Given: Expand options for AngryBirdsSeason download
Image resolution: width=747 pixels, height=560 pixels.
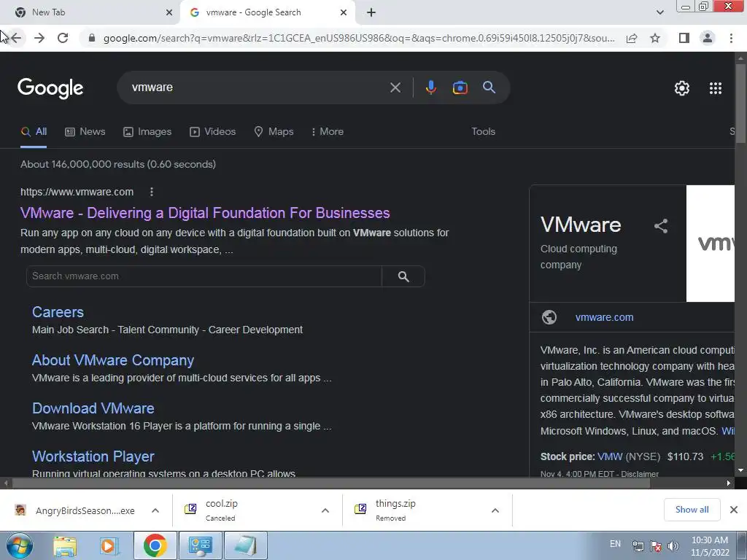Looking at the screenshot, I should [155, 510].
